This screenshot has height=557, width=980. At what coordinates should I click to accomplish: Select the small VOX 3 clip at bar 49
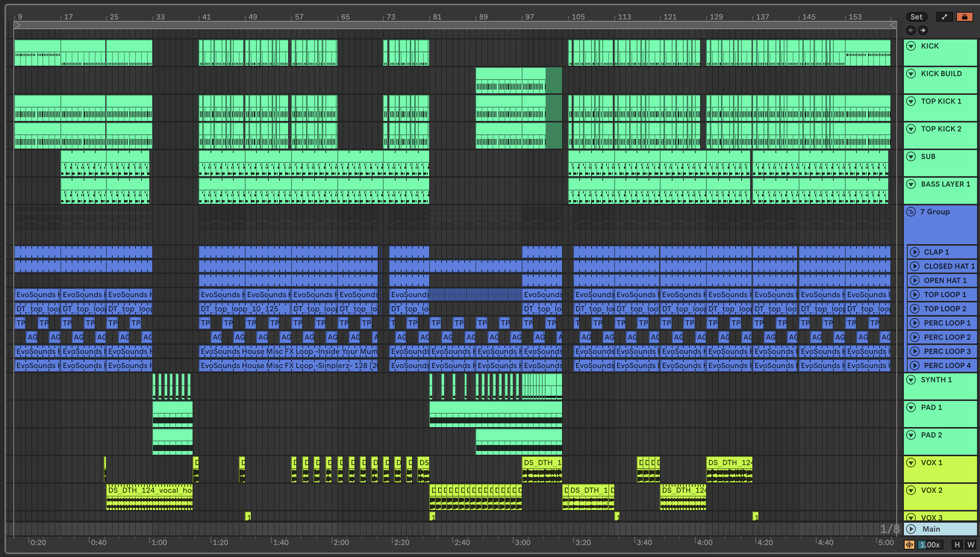click(x=248, y=516)
